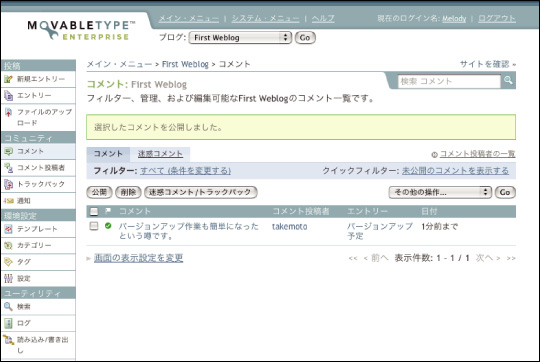The height and width of the screenshot is (362, 540).
Task: Open the その他の操作 actions dropdown
Action: point(440,192)
